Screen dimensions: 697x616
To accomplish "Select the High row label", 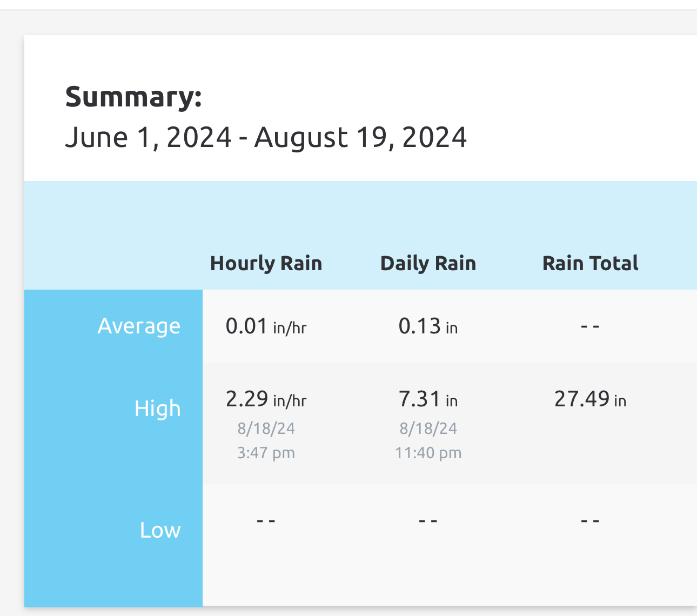I will click(157, 409).
